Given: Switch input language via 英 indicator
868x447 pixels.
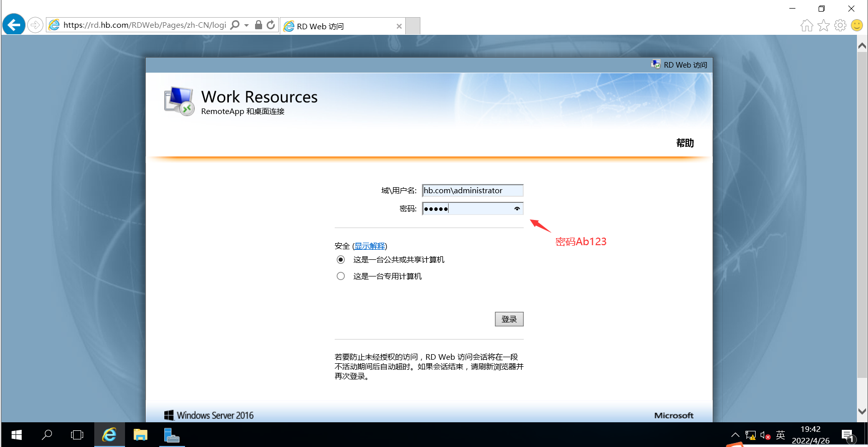Looking at the screenshot, I should point(781,435).
